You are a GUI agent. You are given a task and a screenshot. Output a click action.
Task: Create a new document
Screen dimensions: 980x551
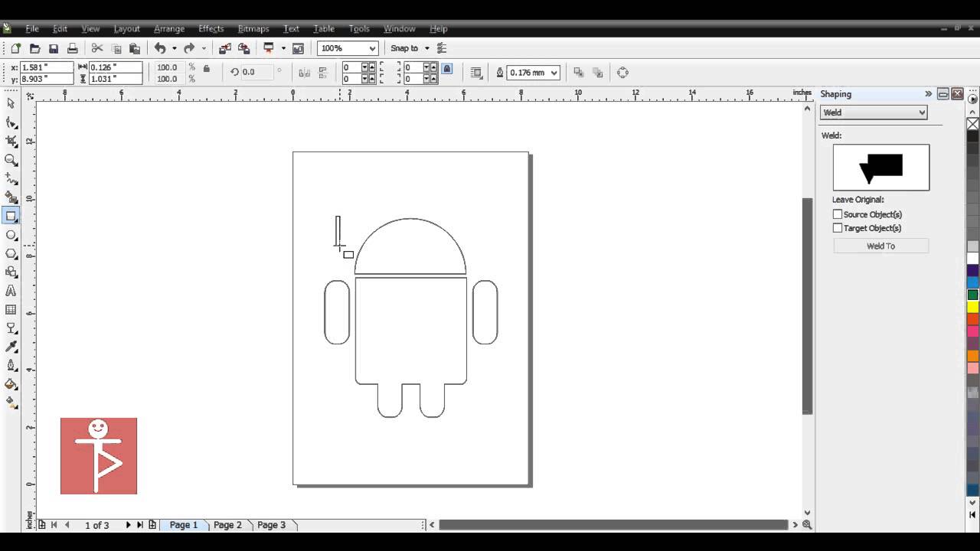[x=15, y=48]
